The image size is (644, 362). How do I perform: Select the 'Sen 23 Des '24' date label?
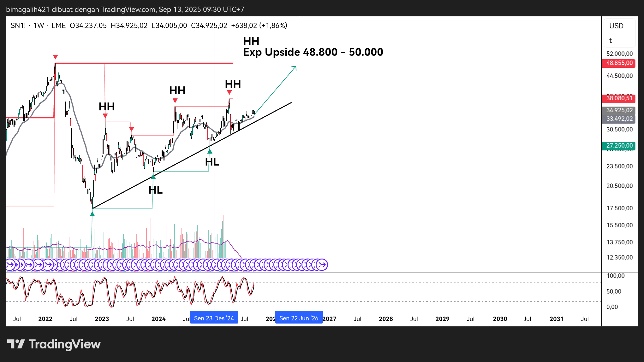214,318
